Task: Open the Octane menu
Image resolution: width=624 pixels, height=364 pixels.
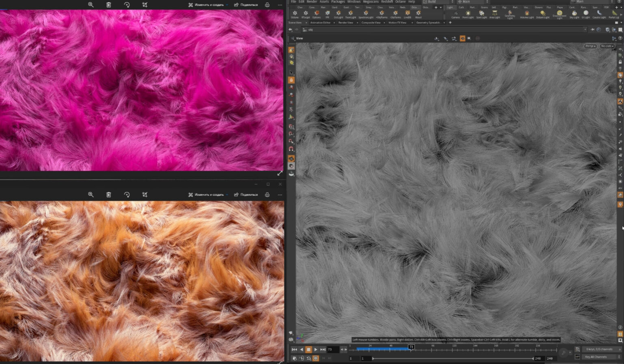Action: click(401, 2)
